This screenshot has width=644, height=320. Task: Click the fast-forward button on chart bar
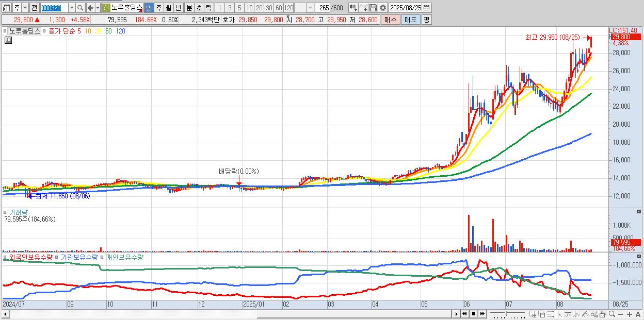482,314
